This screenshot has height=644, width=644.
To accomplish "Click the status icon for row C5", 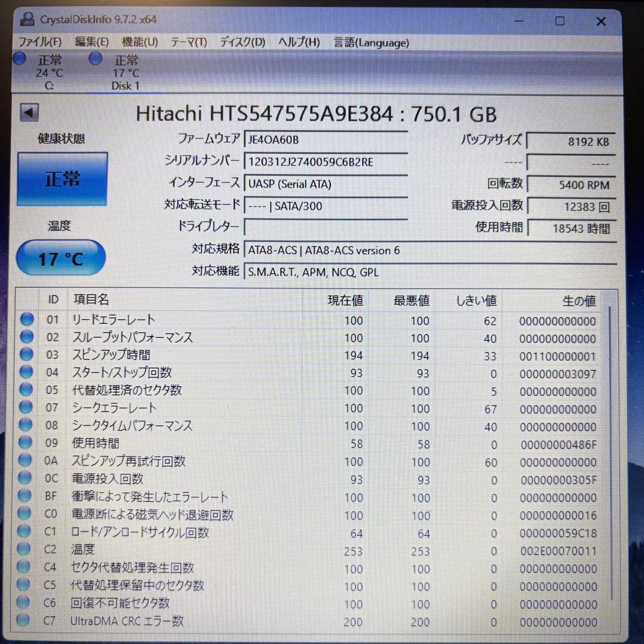I will tap(23, 584).
